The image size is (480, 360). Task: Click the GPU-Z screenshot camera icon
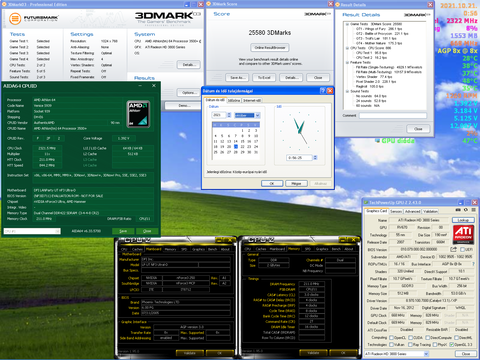pos(458,210)
